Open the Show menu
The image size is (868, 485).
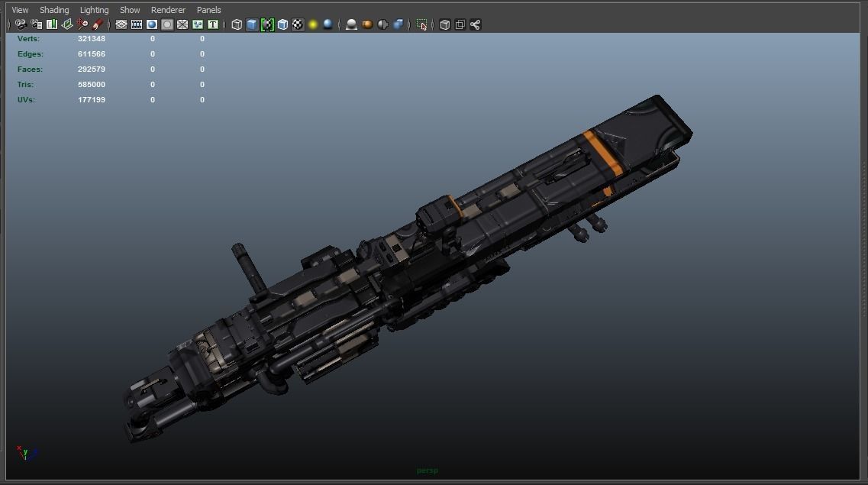[130, 10]
